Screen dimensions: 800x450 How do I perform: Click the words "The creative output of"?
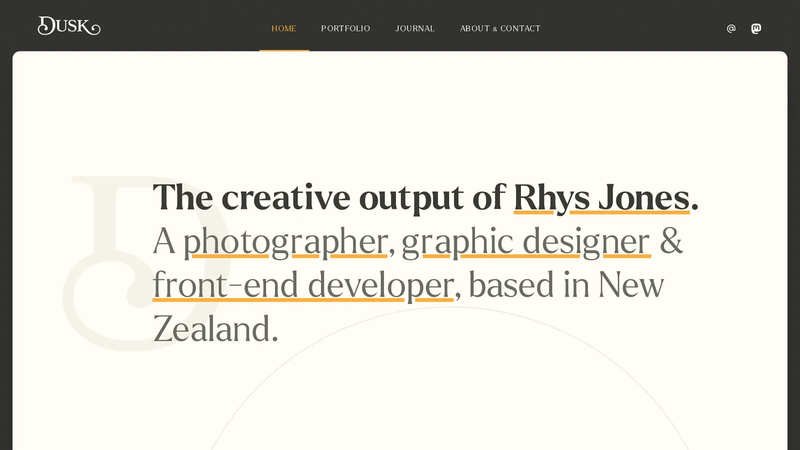(329, 198)
